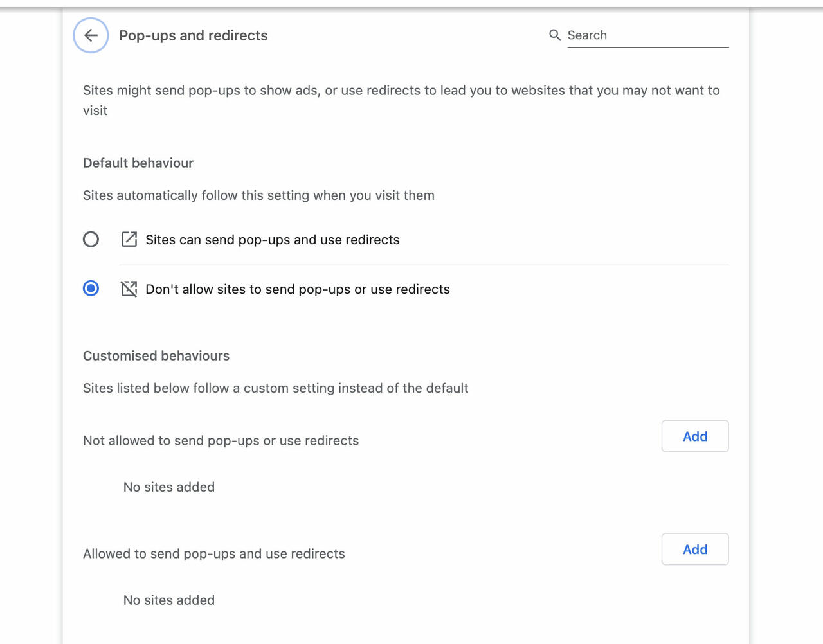Select 'Sites can send pop-ups' radio button
Image resolution: width=823 pixels, height=644 pixels.
tap(91, 240)
